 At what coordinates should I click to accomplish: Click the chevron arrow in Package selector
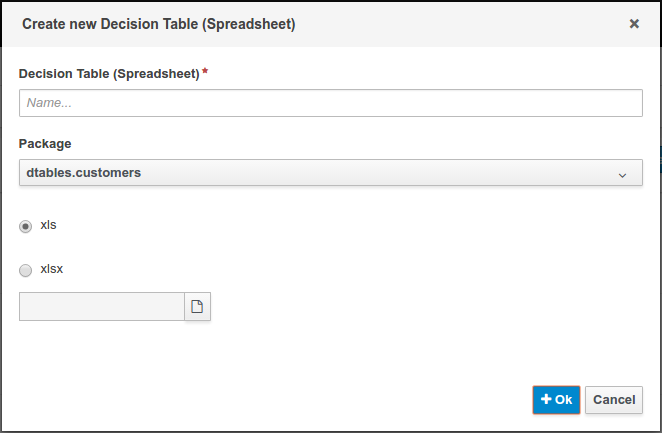(622, 174)
